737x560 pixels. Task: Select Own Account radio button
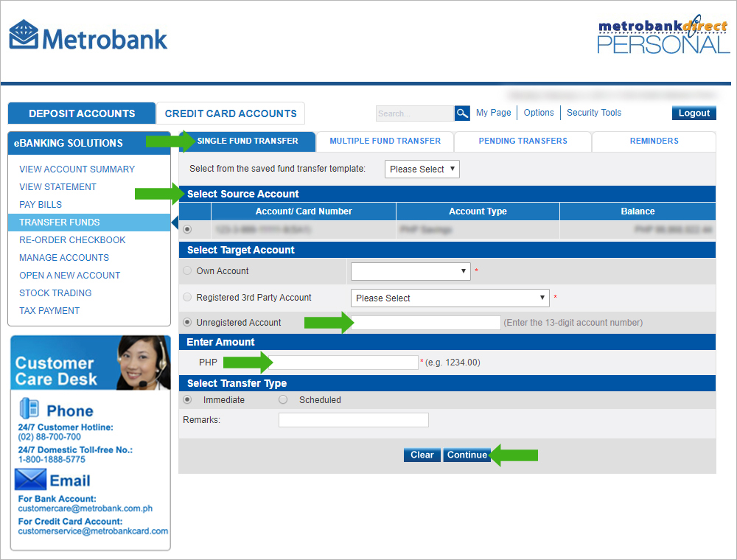(x=187, y=270)
